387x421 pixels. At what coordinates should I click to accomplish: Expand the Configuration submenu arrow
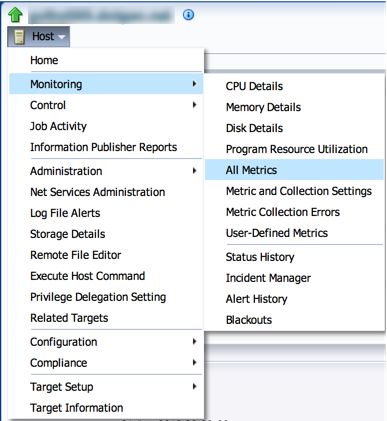coord(194,342)
